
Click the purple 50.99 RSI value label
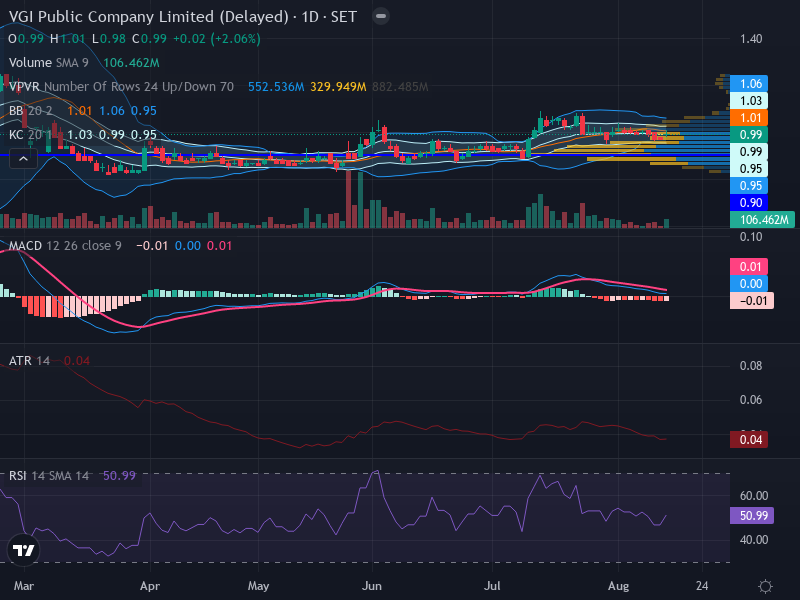pyautogui.click(x=752, y=515)
